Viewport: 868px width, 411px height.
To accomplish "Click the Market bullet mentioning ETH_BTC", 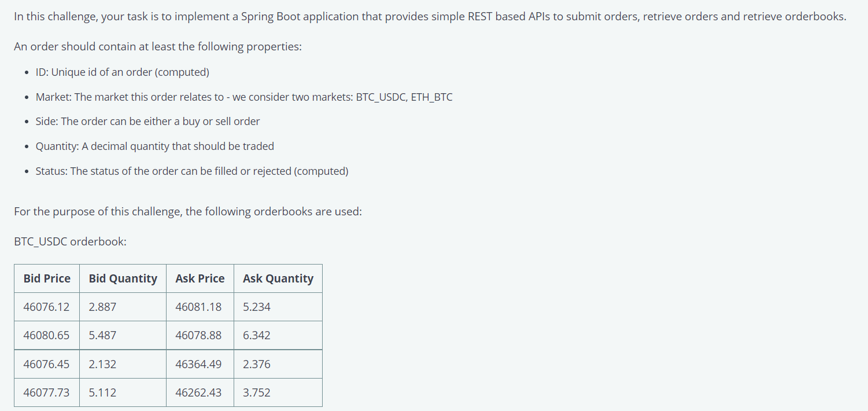I will click(244, 97).
